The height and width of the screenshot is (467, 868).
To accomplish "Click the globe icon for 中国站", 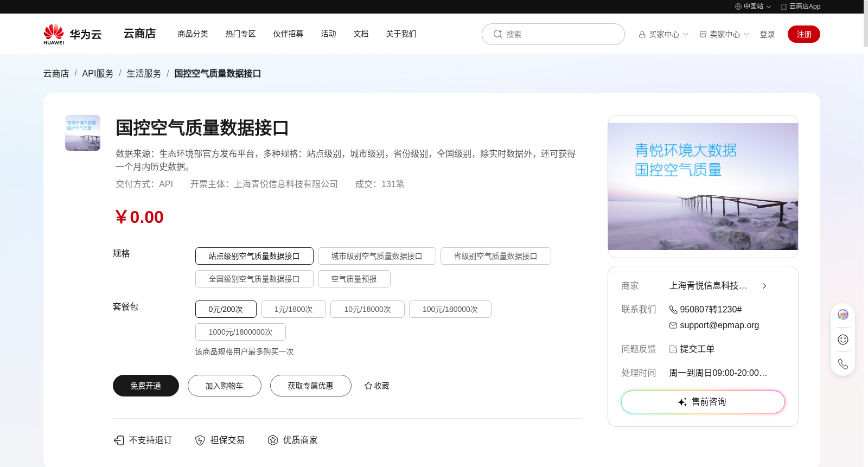I will [738, 7].
